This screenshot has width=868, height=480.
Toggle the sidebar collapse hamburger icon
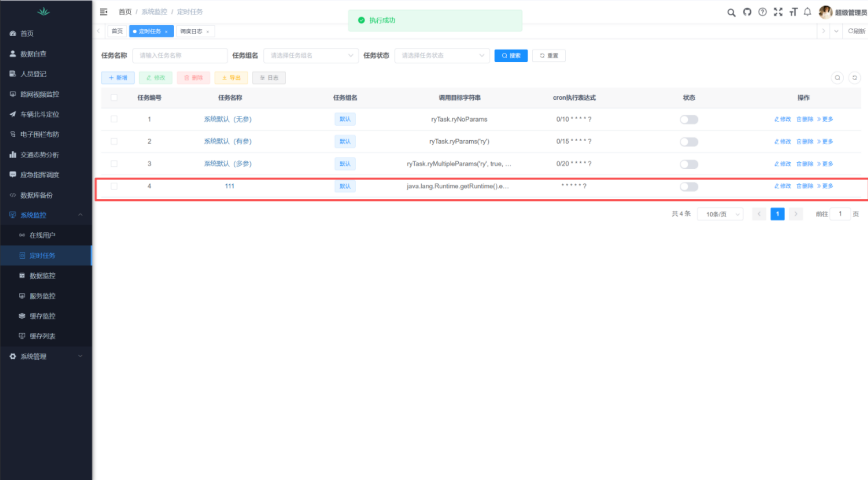point(103,12)
